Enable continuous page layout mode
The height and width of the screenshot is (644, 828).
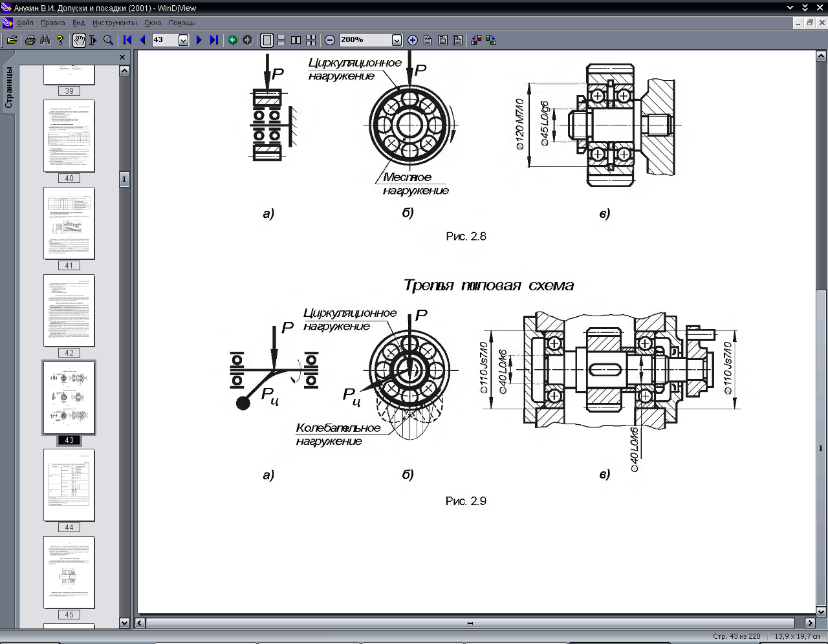(x=281, y=40)
